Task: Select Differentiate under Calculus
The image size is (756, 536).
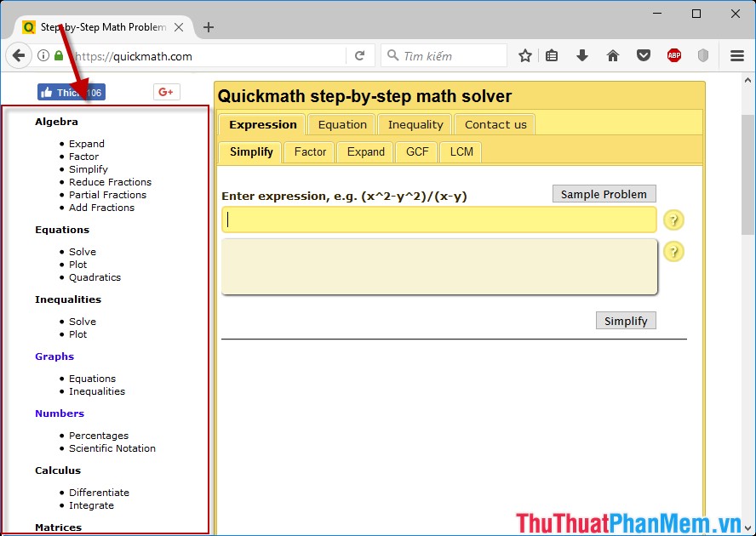Action: pyautogui.click(x=99, y=492)
